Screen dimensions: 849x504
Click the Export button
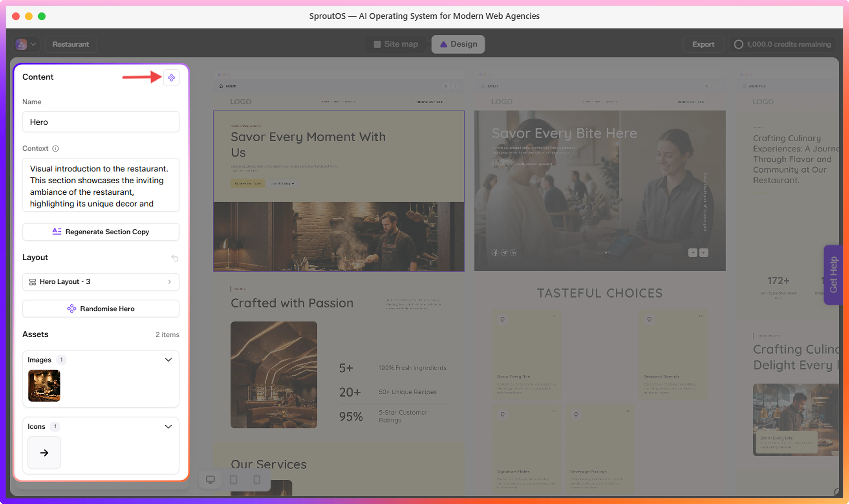(x=703, y=44)
